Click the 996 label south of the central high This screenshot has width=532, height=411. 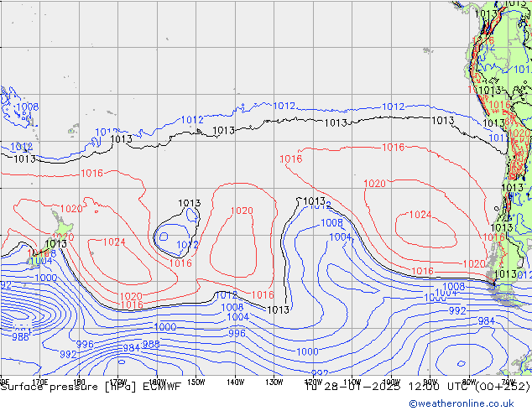(237, 333)
